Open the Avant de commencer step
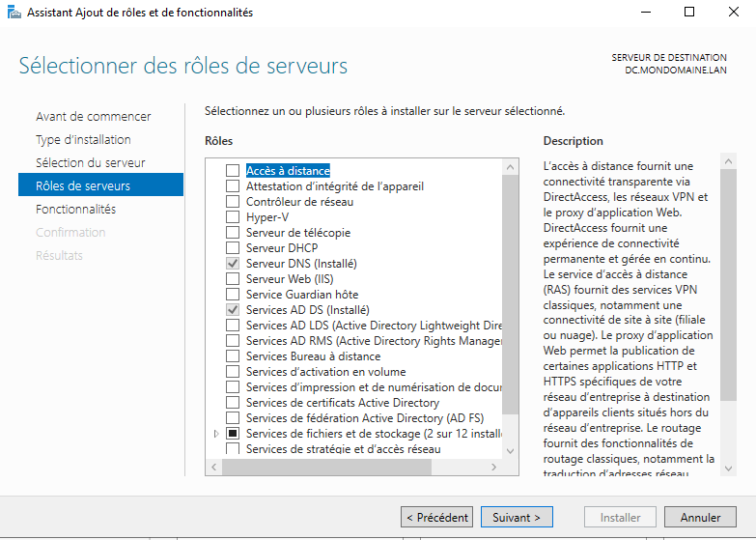This screenshot has height=540, width=756. [93, 116]
